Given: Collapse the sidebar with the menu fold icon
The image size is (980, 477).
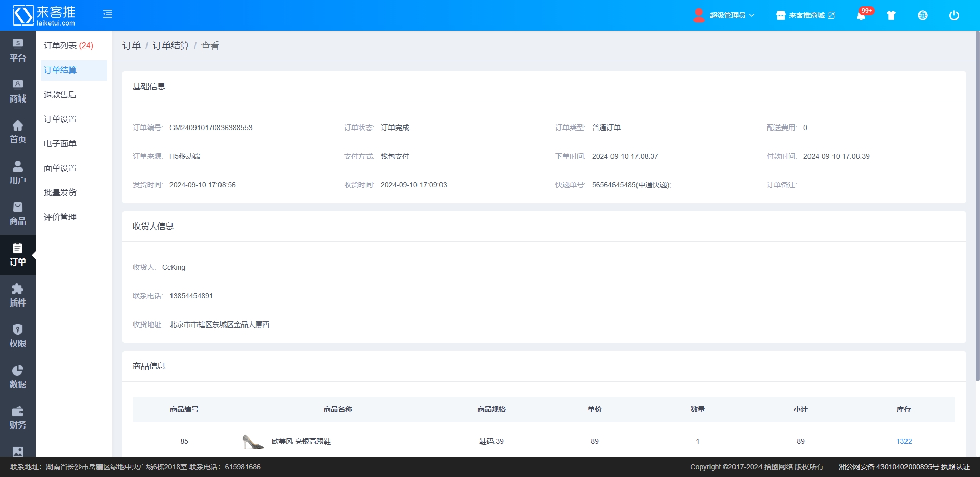Looking at the screenshot, I should pyautogui.click(x=108, y=14).
